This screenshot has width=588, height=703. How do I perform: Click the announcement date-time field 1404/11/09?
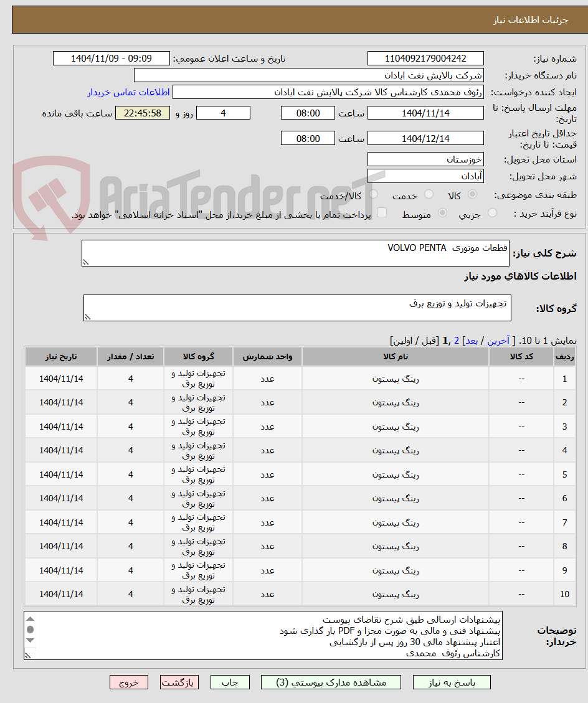tap(111, 59)
